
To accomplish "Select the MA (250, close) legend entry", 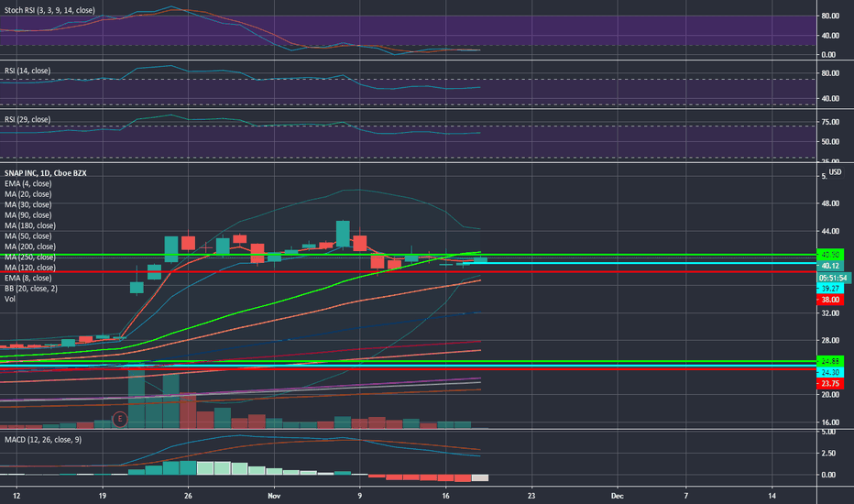I will tap(30, 257).
